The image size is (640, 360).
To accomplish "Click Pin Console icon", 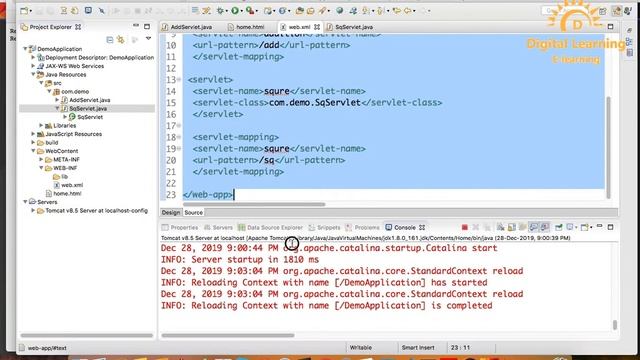I will pyautogui.click(x=558, y=227).
